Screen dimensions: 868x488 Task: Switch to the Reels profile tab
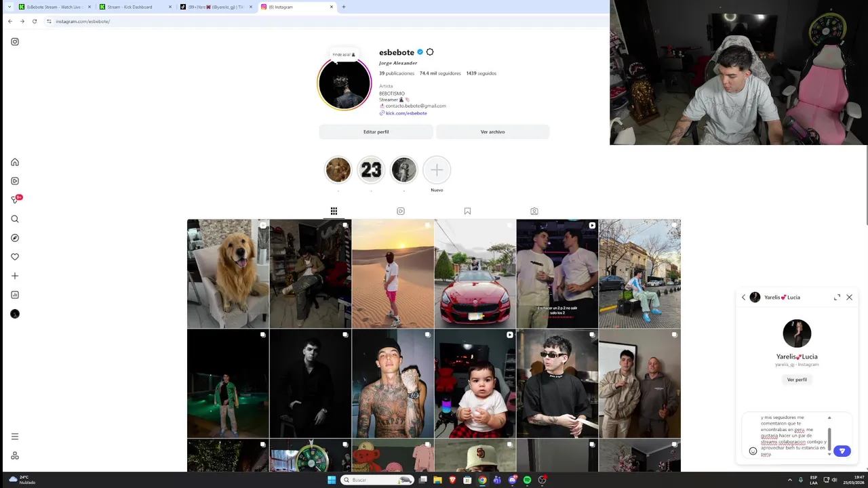tap(401, 211)
